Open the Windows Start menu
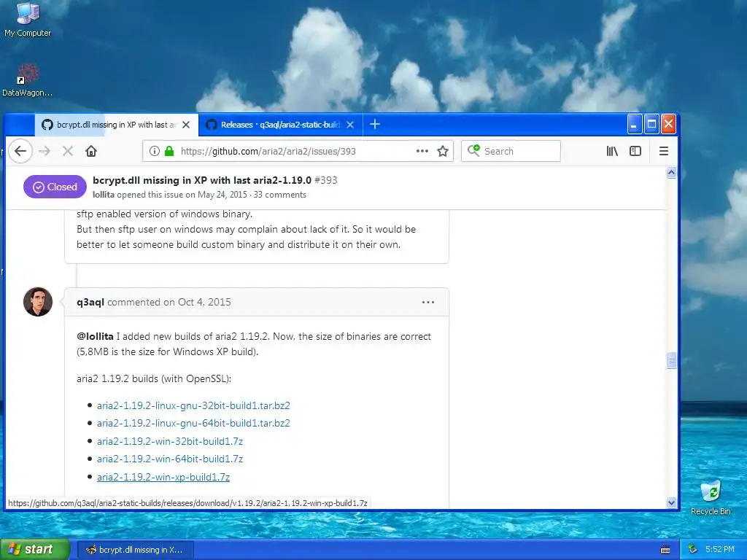This screenshot has height=560, width=747. 34,550
